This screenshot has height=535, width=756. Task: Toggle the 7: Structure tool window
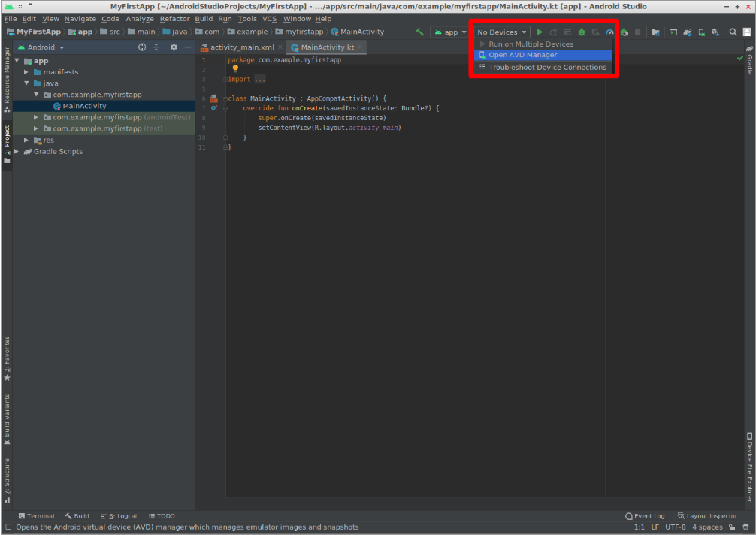click(x=7, y=481)
